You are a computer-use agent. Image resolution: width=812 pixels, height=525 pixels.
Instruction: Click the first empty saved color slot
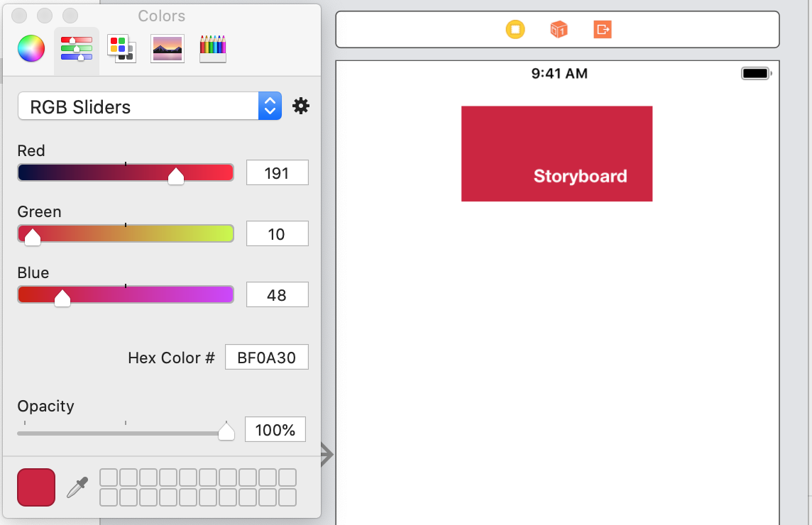coord(108,477)
